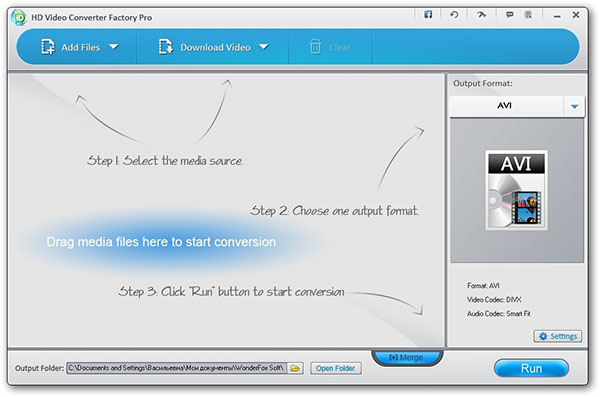Click the yellow browse folder icon
Viewport: 600px width, 397px height.
point(295,368)
